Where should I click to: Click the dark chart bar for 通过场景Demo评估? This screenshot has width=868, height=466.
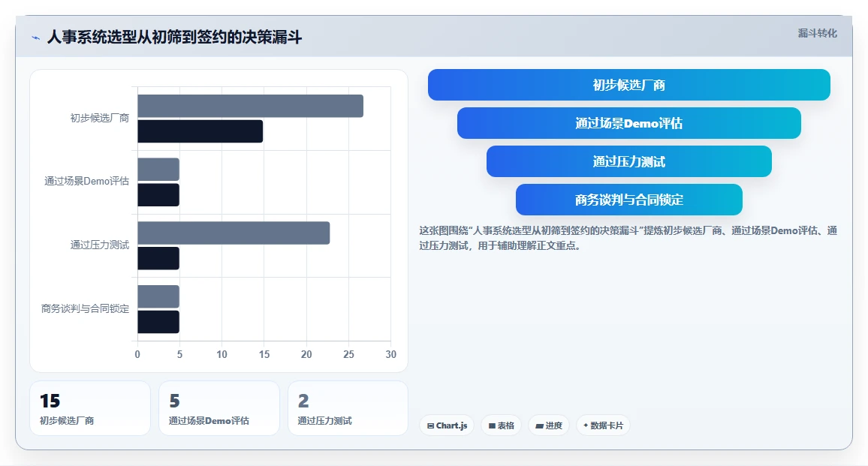point(158,195)
